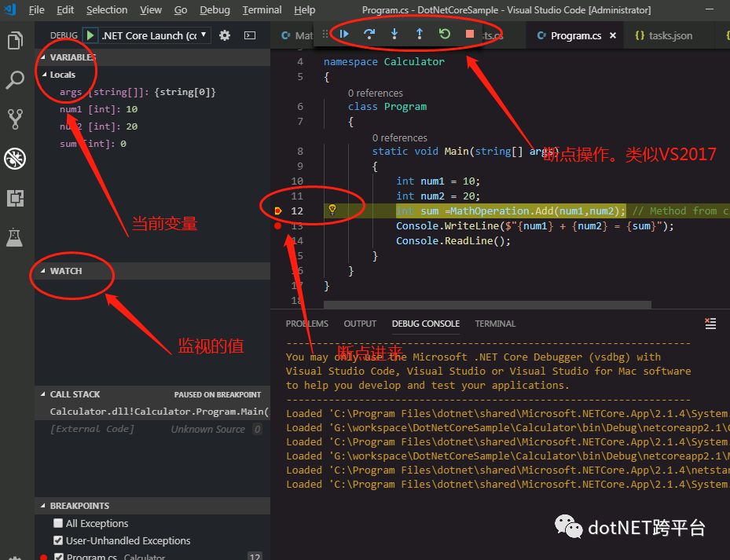The width and height of the screenshot is (730, 560).
Task: Open the Terminal menu
Action: coord(262,9)
